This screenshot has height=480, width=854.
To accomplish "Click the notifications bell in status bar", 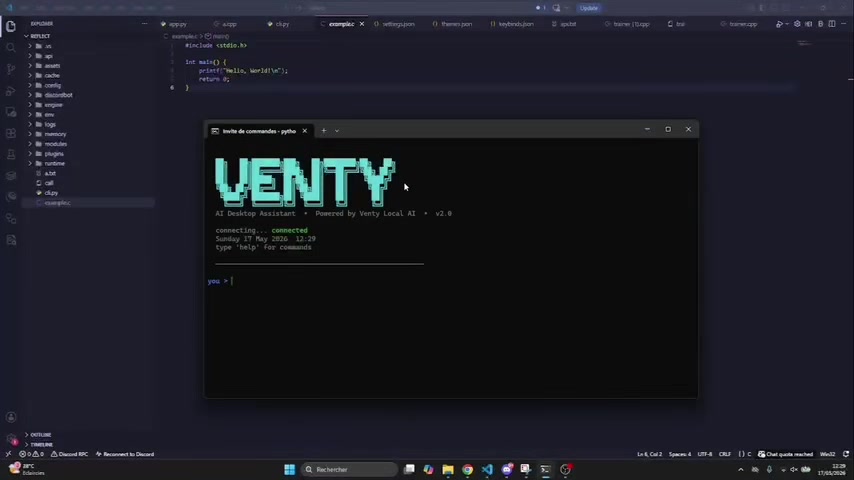I will tap(846, 454).
